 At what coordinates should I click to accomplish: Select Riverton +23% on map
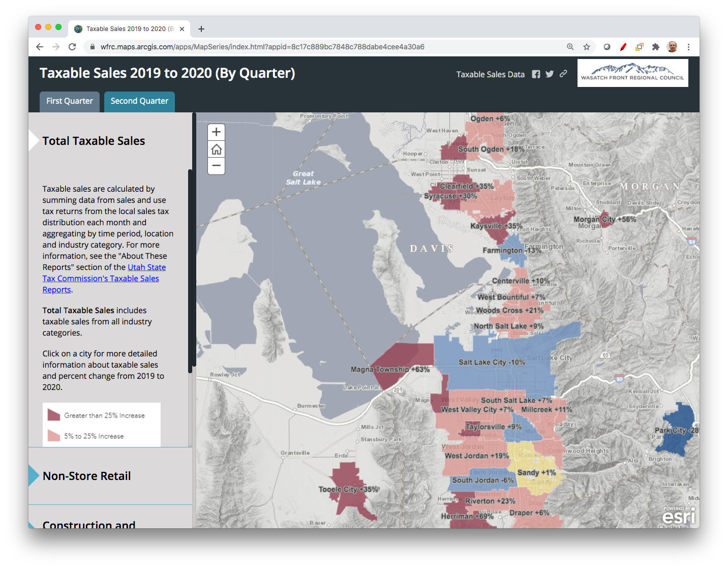coord(490,501)
